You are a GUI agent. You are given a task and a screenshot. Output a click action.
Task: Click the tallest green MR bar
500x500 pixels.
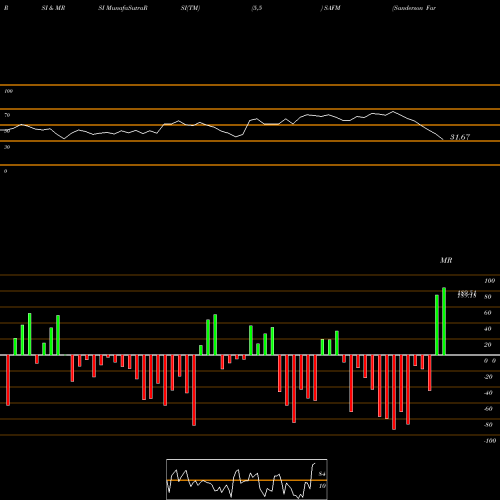[x=444, y=321]
